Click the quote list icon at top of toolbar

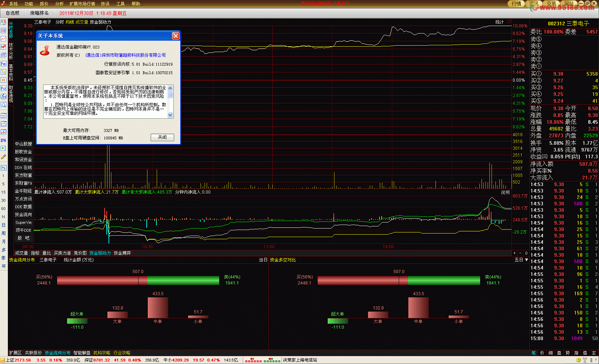[3, 22]
